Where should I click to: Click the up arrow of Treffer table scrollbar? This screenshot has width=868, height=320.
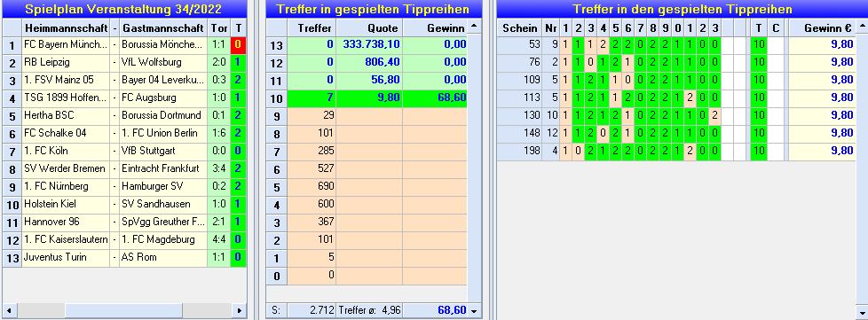(x=473, y=27)
